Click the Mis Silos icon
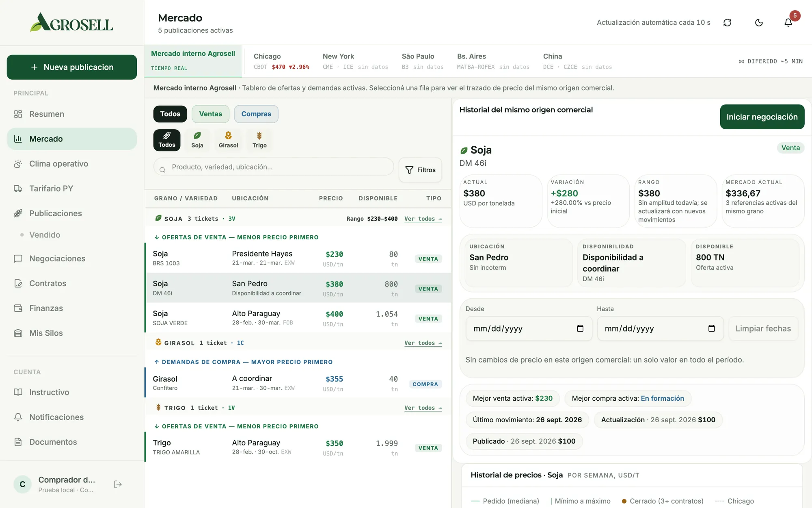Screen dimensions: 812x508 (18, 333)
